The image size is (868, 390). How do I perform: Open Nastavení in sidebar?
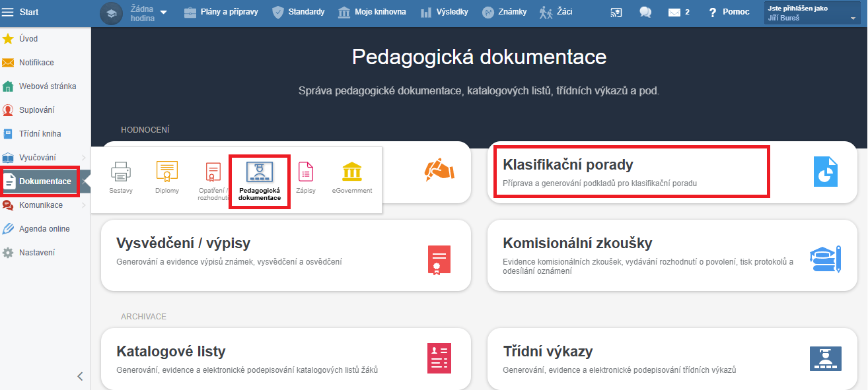[x=45, y=253]
